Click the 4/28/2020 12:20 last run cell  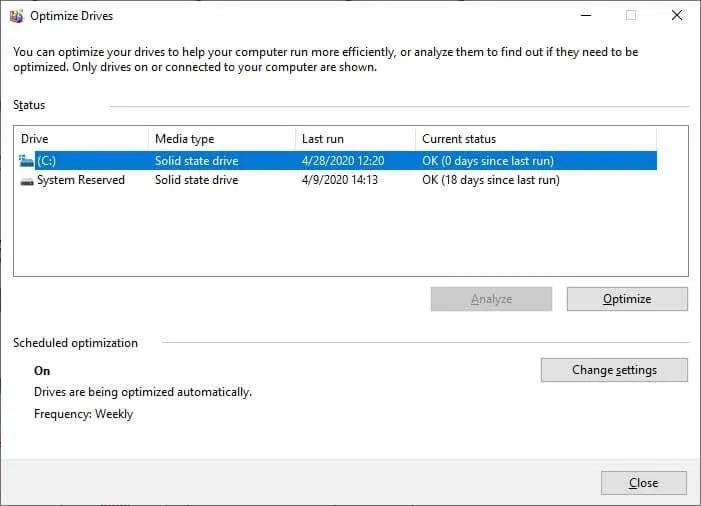pos(342,161)
